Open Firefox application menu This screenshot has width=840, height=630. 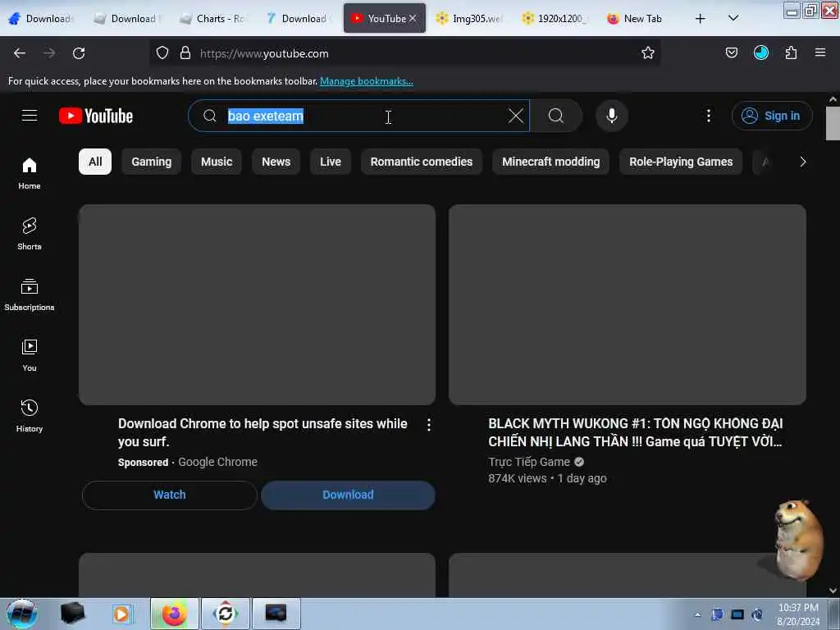tap(820, 52)
